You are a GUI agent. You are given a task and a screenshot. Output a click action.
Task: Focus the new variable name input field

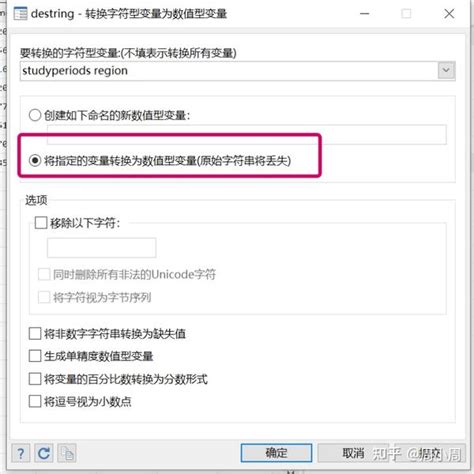point(247,134)
